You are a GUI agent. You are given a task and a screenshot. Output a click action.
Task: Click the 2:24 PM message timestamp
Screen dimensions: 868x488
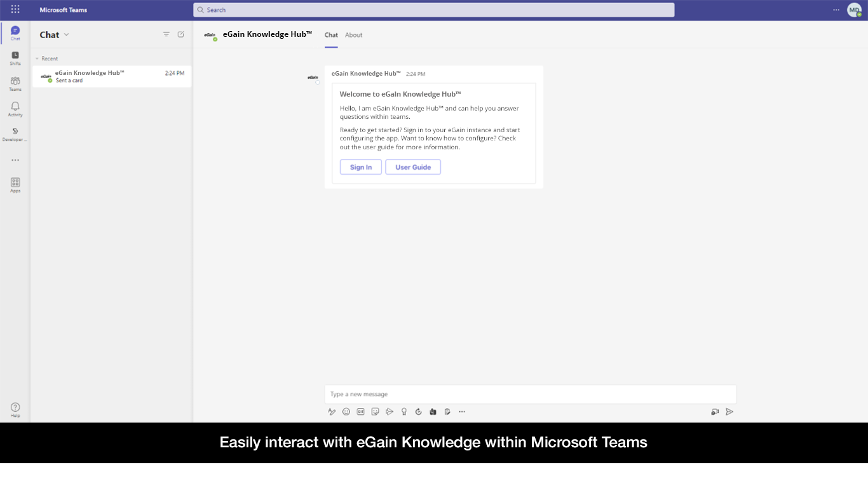click(416, 74)
